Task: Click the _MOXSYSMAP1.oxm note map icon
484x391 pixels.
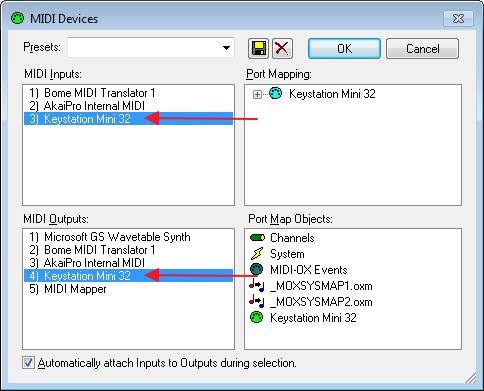Action: coord(257,286)
